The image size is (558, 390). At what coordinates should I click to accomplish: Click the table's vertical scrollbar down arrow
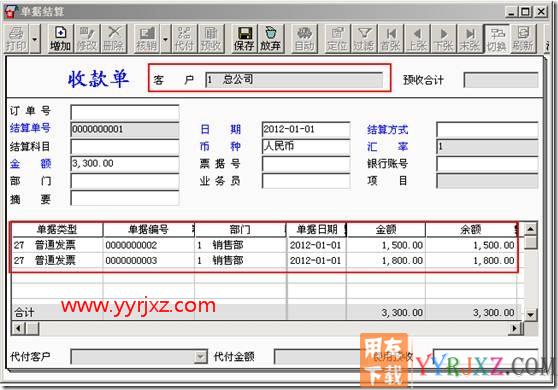(530, 314)
